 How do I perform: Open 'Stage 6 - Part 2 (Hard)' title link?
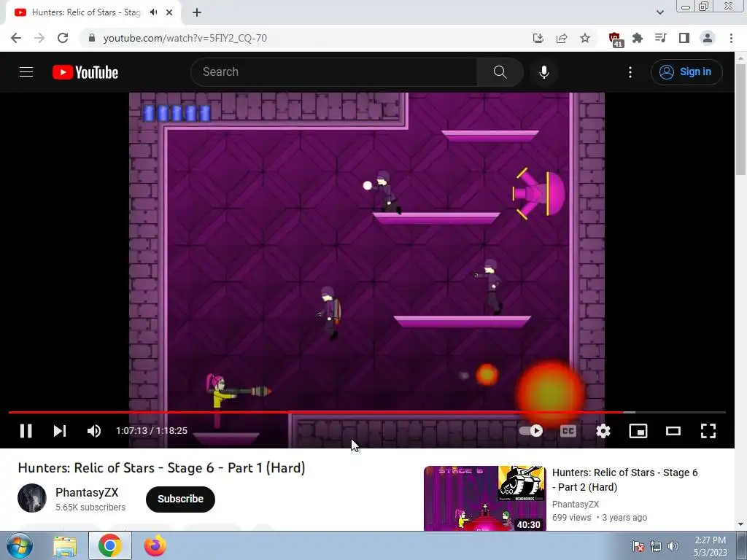pos(624,480)
